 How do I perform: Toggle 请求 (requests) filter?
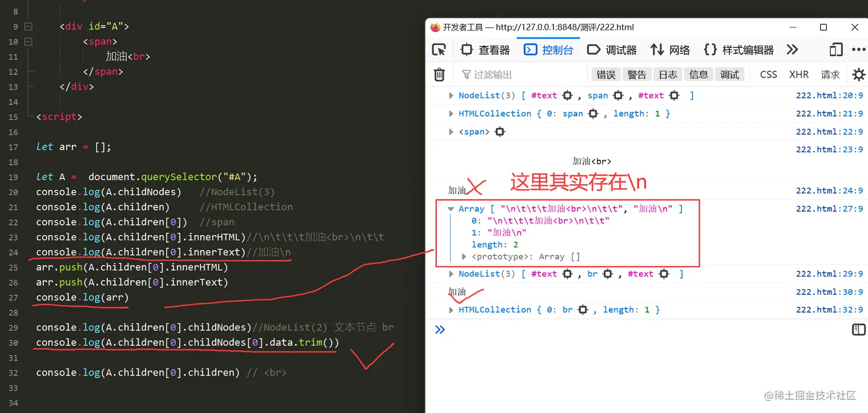(830, 75)
